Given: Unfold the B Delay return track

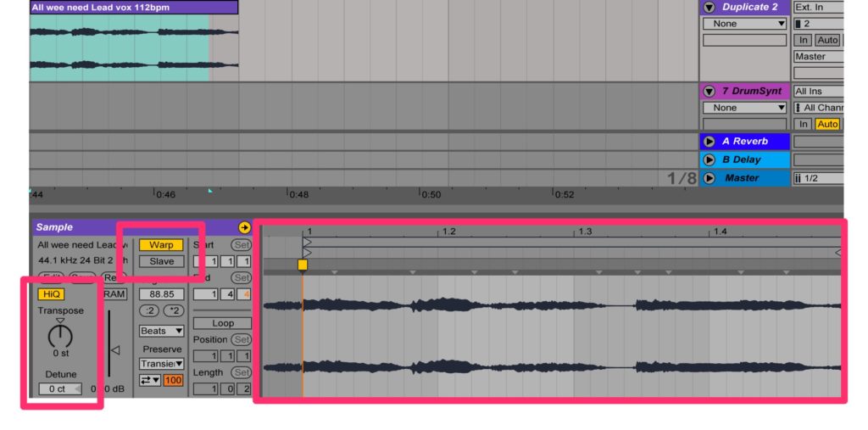Looking at the screenshot, I should click(709, 159).
